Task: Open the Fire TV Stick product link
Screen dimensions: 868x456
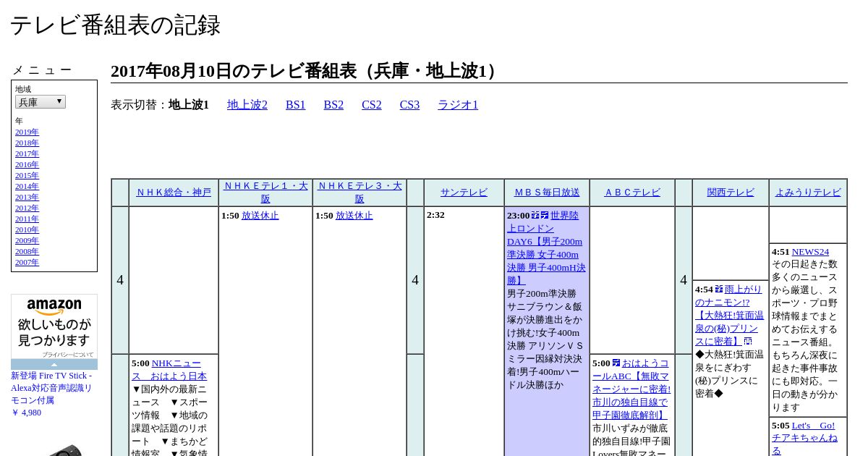Action: pos(51,388)
